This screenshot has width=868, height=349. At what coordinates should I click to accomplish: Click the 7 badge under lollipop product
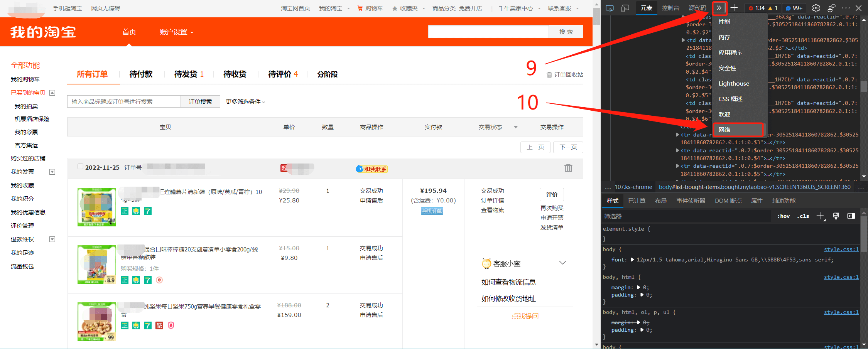click(148, 280)
